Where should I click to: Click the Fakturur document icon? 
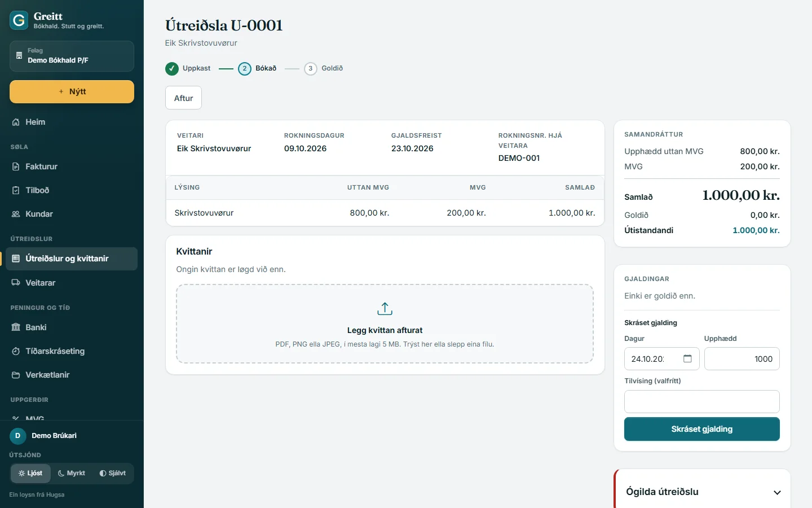point(16,167)
